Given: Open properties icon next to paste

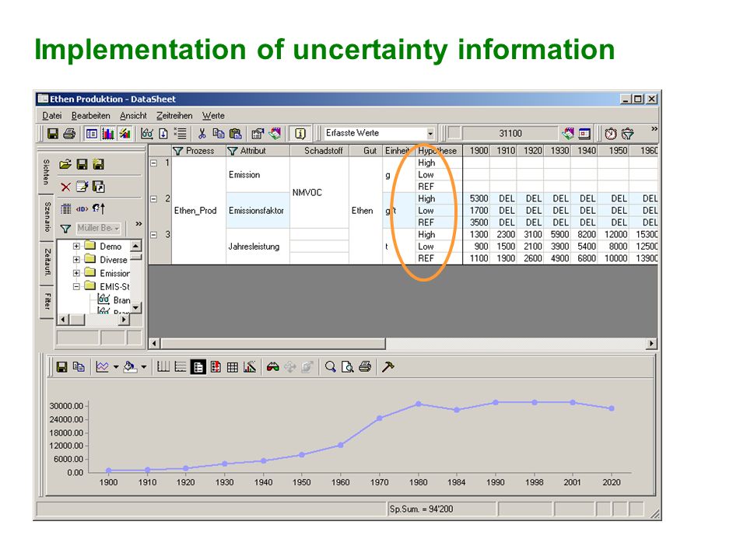Looking at the screenshot, I should (x=258, y=134).
